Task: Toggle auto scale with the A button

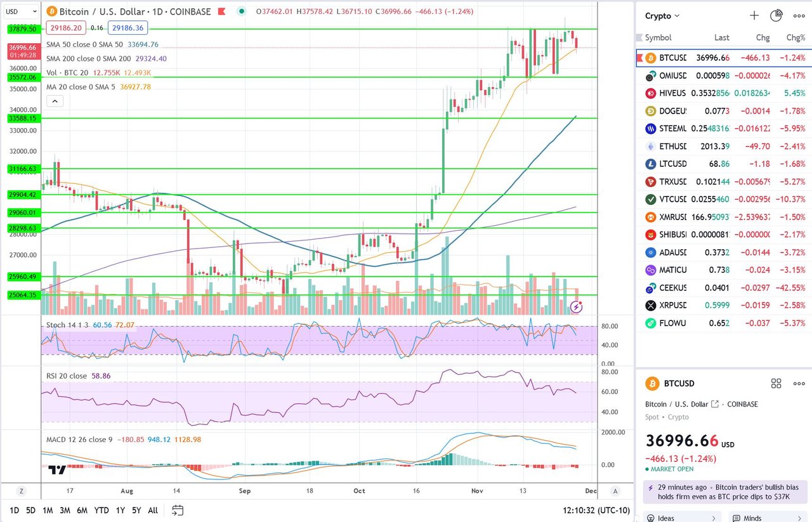Action: tap(615, 491)
